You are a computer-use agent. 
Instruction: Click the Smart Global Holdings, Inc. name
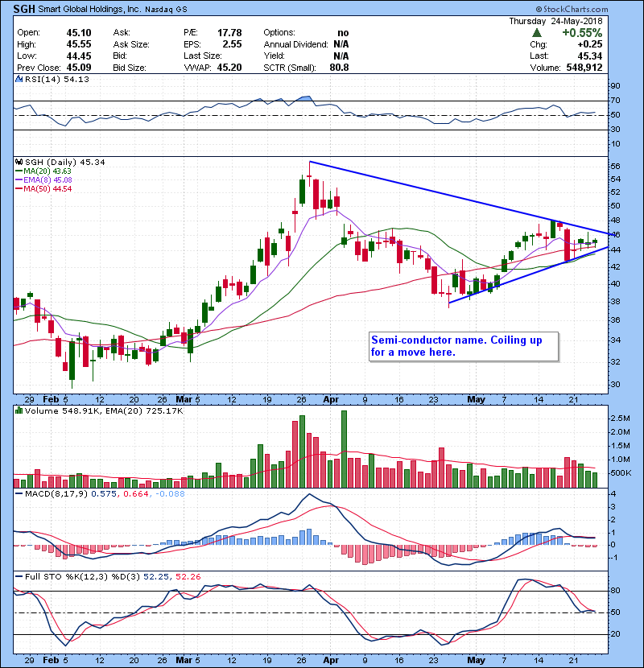tap(89, 9)
